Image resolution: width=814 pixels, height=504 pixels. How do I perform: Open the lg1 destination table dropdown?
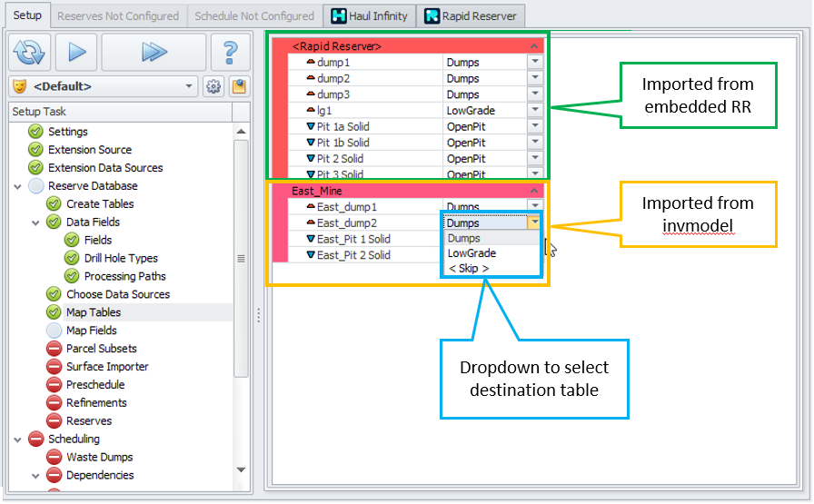tap(534, 110)
